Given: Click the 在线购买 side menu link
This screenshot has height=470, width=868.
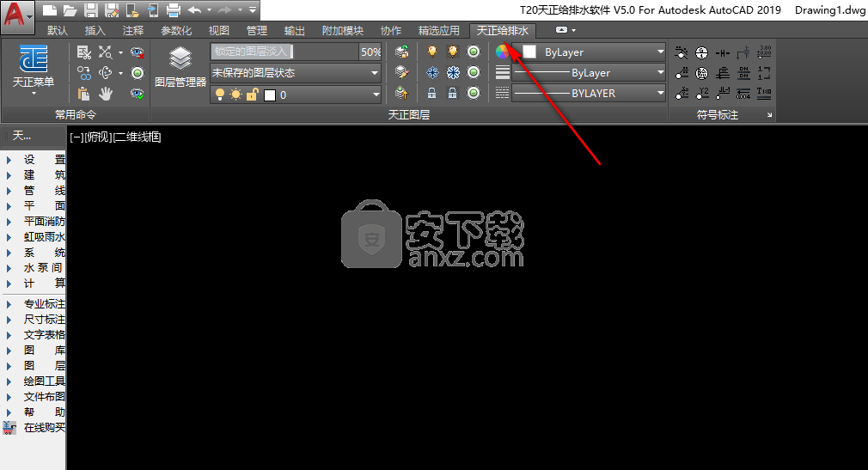Looking at the screenshot, I should click(x=45, y=427).
